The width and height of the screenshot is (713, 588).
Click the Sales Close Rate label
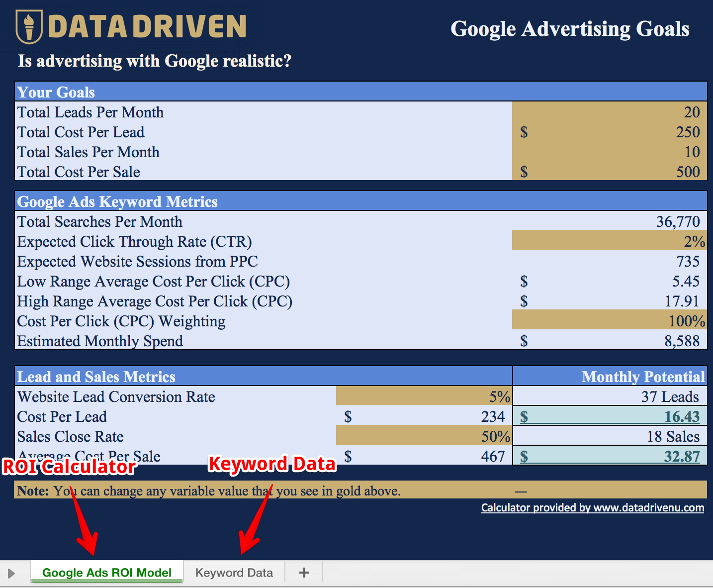pos(71,437)
